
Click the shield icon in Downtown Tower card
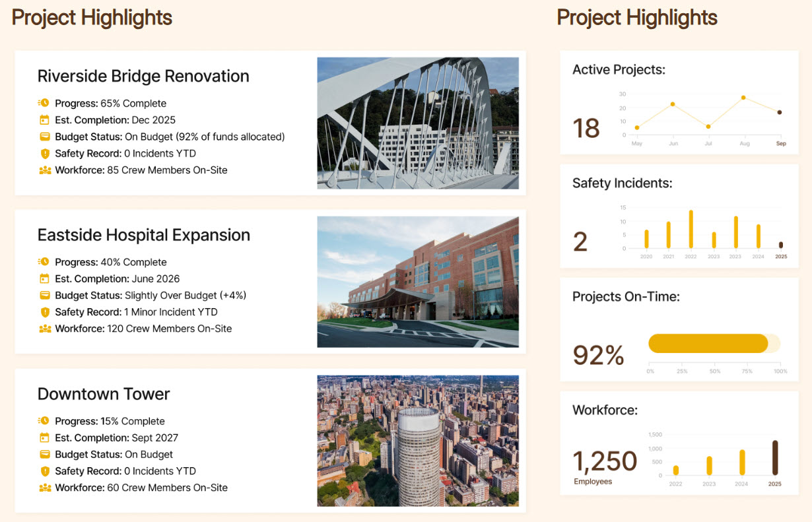(x=44, y=471)
